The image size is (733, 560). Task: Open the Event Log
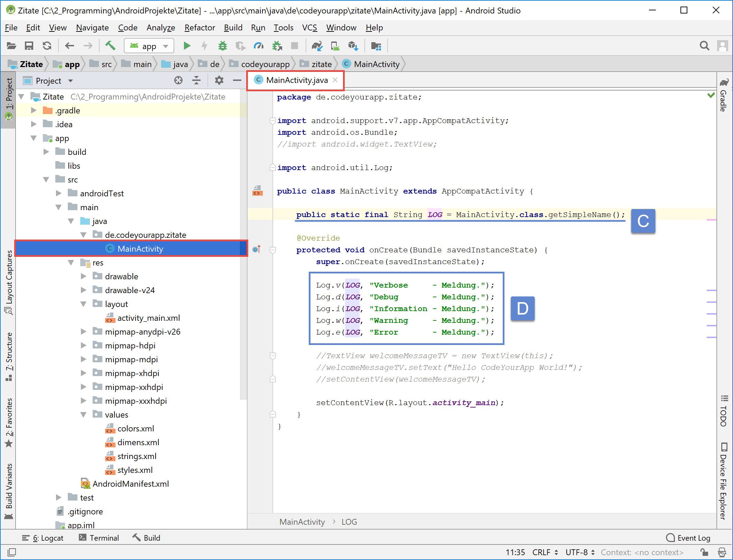pyautogui.click(x=688, y=538)
